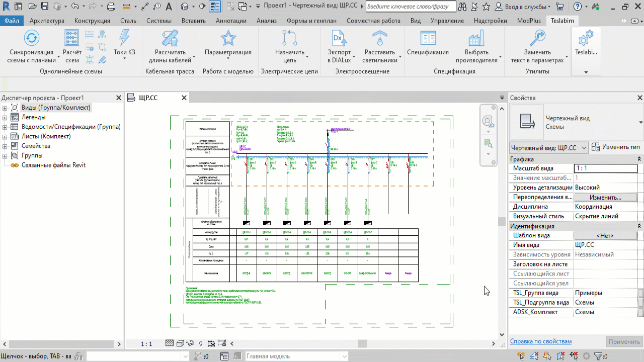
Task: Expand the Группы tree node
Action: [6, 156]
